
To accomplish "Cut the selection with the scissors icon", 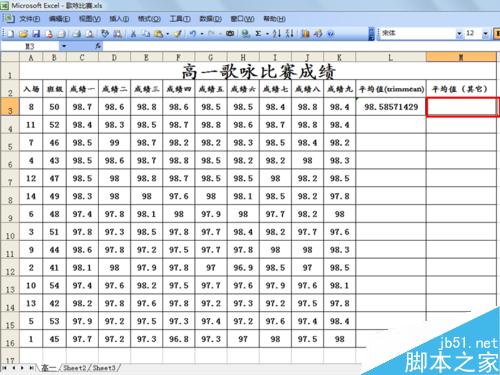I will tap(133, 34).
